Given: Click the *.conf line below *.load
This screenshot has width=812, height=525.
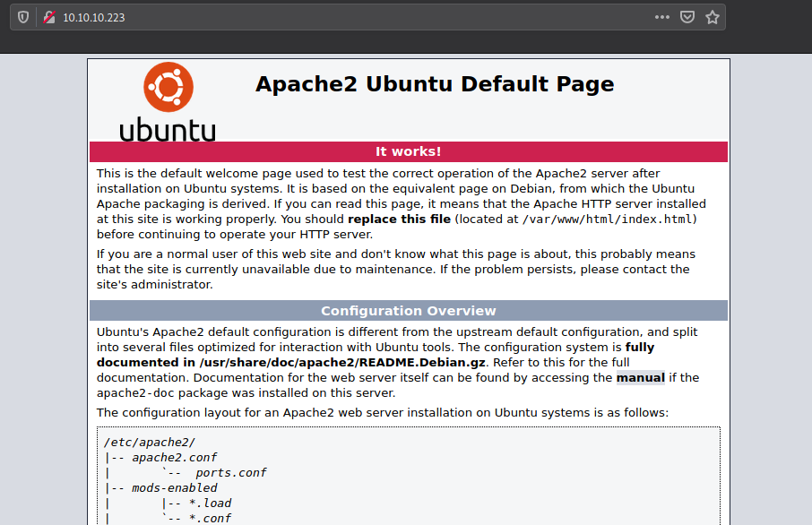Looking at the screenshot, I should click(210, 518).
